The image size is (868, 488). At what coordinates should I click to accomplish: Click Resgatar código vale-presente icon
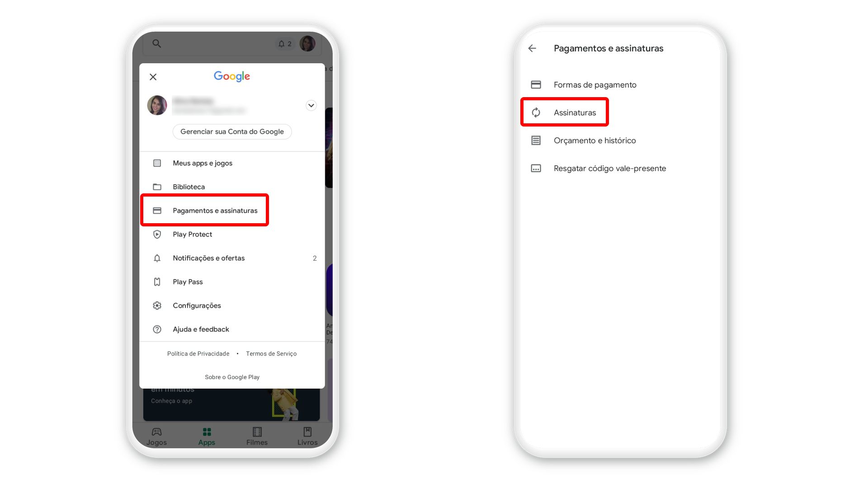point(535,168)
